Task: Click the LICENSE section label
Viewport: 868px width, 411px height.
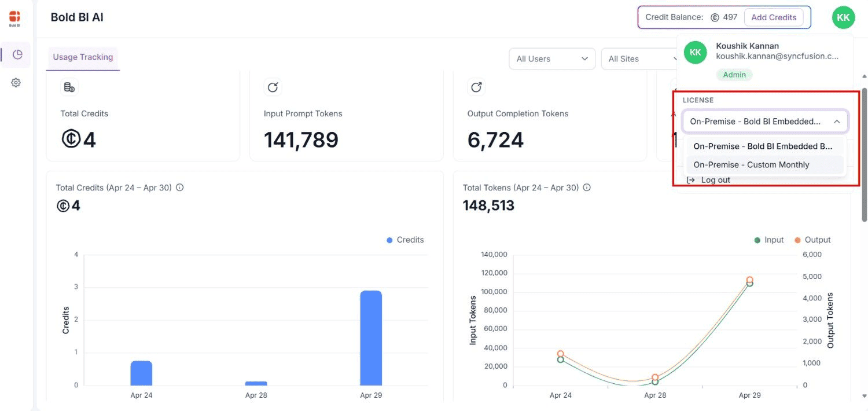Action: 698,100
